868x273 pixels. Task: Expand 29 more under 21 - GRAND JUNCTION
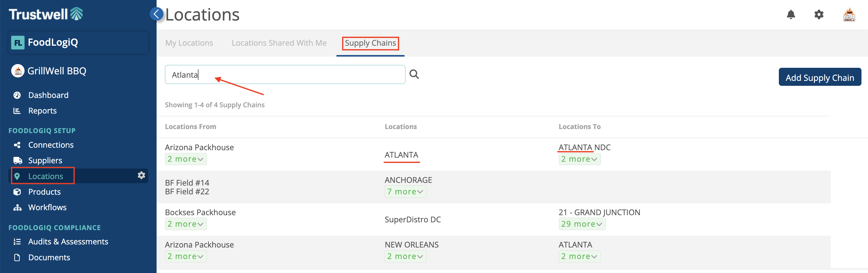[x=582, y=224]
